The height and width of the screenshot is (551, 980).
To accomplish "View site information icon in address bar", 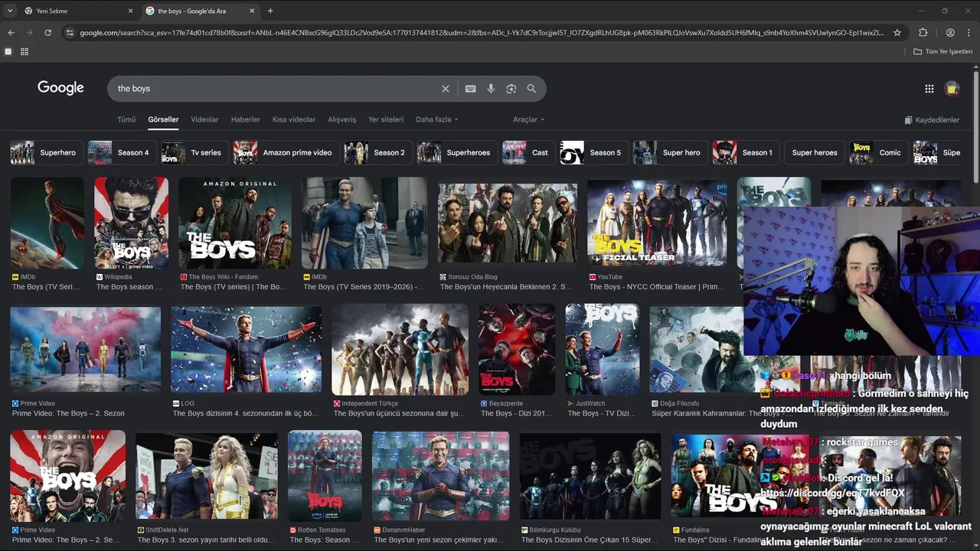I will (x=70, y=33).
